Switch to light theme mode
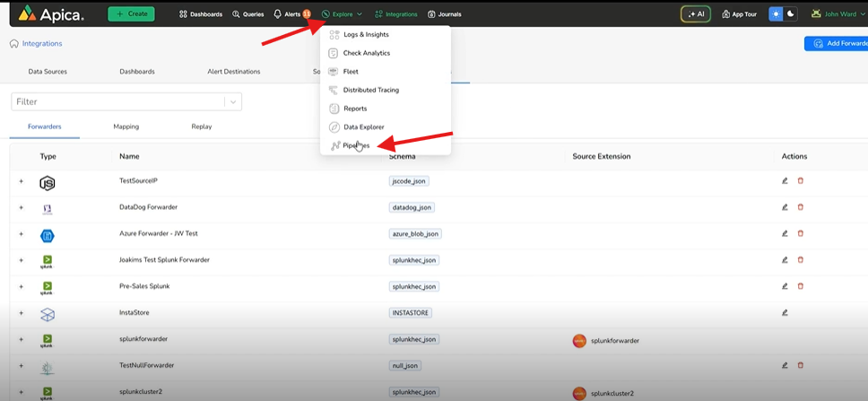Viewport: 868px width, 401px height. click(777, 14)
